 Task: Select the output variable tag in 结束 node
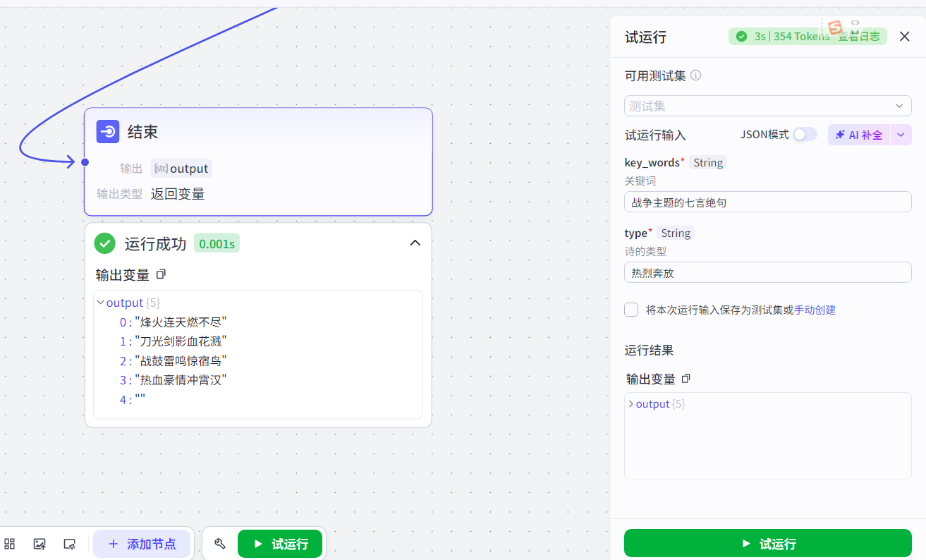(x=181, y=169)
